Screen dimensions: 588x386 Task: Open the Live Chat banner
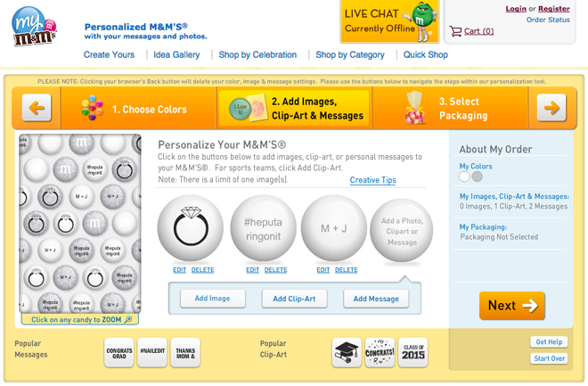[389, 21]
